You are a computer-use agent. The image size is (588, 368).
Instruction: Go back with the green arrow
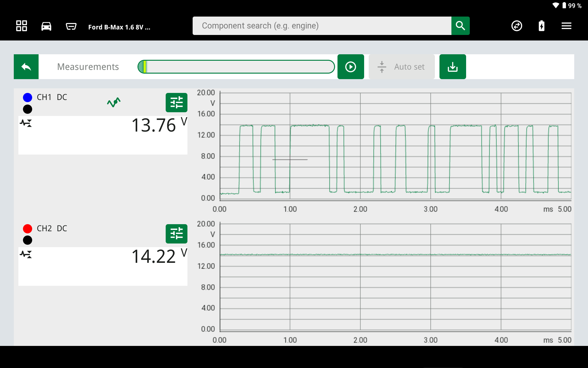click(x=26, y=67)
